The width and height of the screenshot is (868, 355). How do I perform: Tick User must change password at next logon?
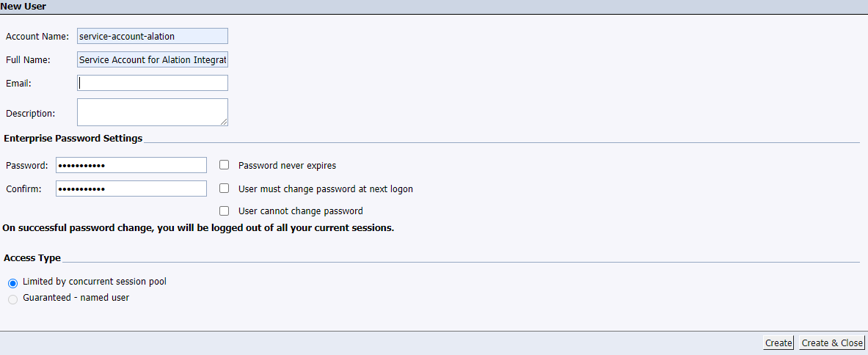click(x=225, y=188)
